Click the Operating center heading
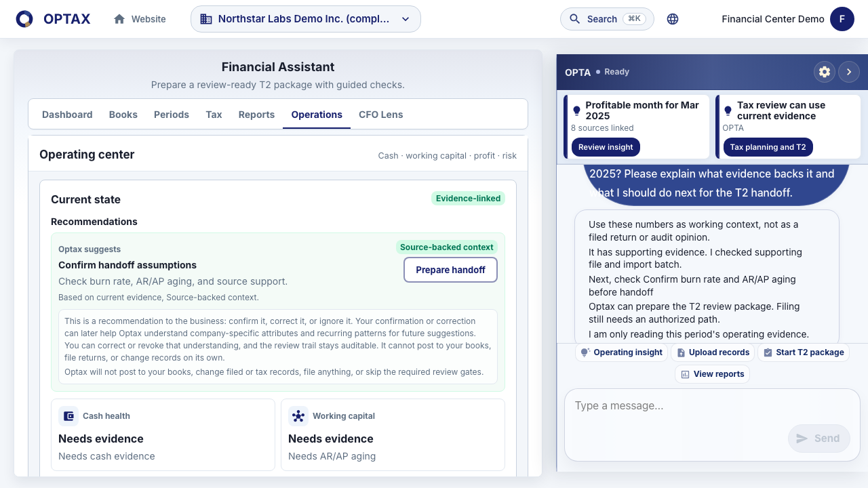868x488 pixels. [x=87, y=155]
